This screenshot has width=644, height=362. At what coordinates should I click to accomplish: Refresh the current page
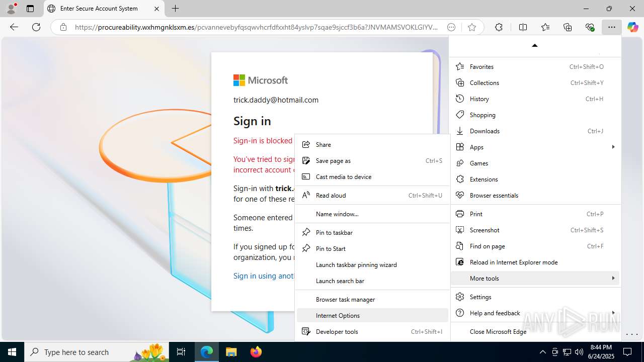[x=36, y=27]
